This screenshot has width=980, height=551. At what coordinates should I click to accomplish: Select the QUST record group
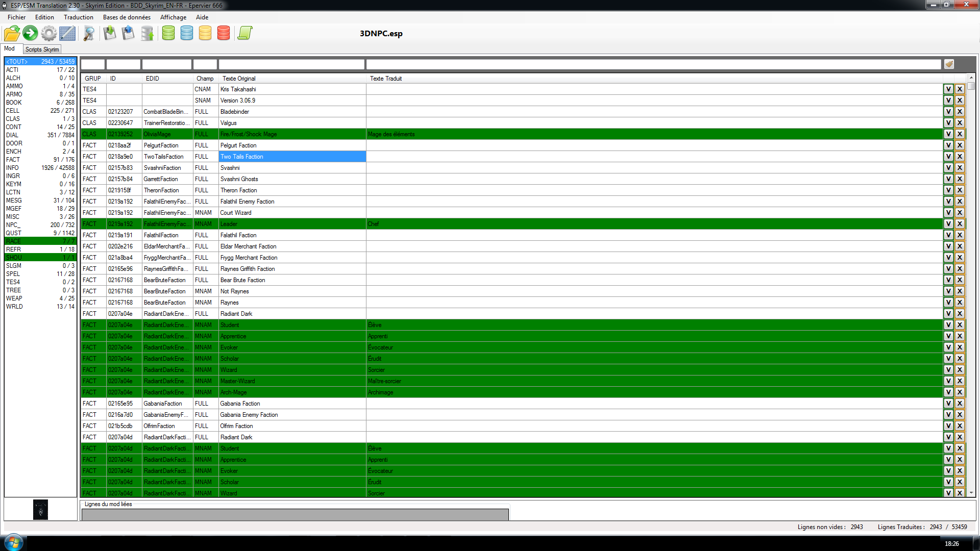40,233
